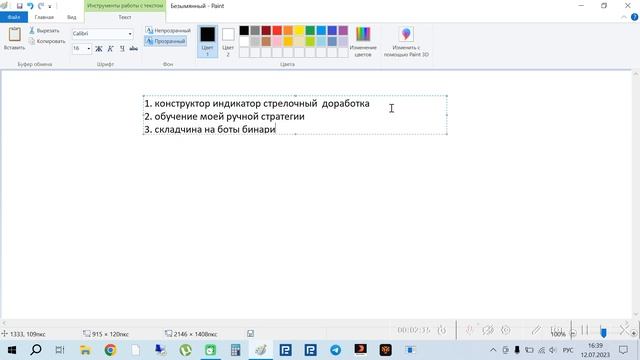
Task: Toggle strikethrough text formatting
Action: point(133,49)
